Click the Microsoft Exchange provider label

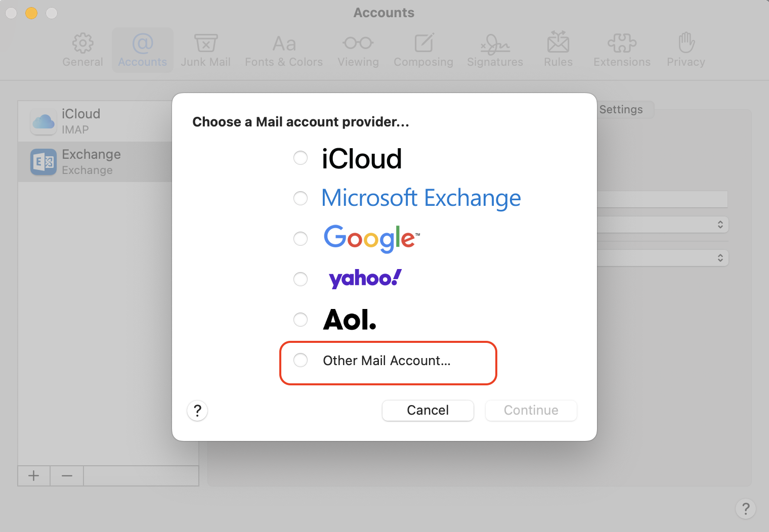point(421,198)
